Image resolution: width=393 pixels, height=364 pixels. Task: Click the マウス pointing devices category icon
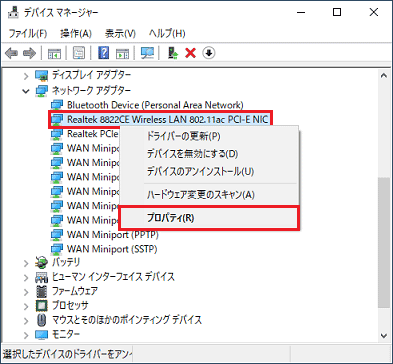coord(41,320)
